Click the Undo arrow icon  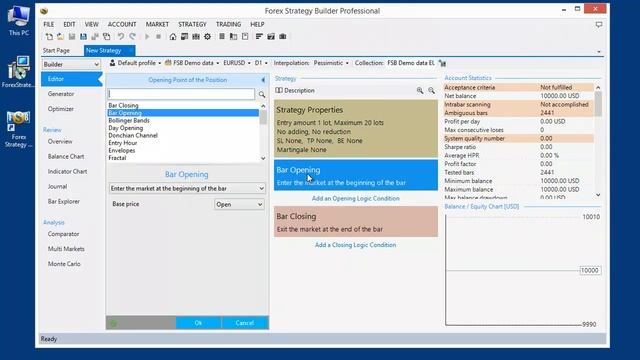point(121,37)
